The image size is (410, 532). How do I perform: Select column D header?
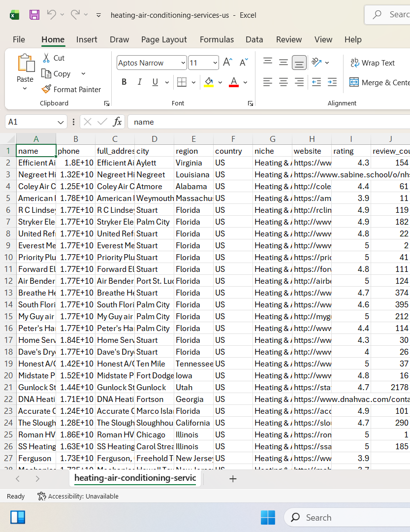154,139
